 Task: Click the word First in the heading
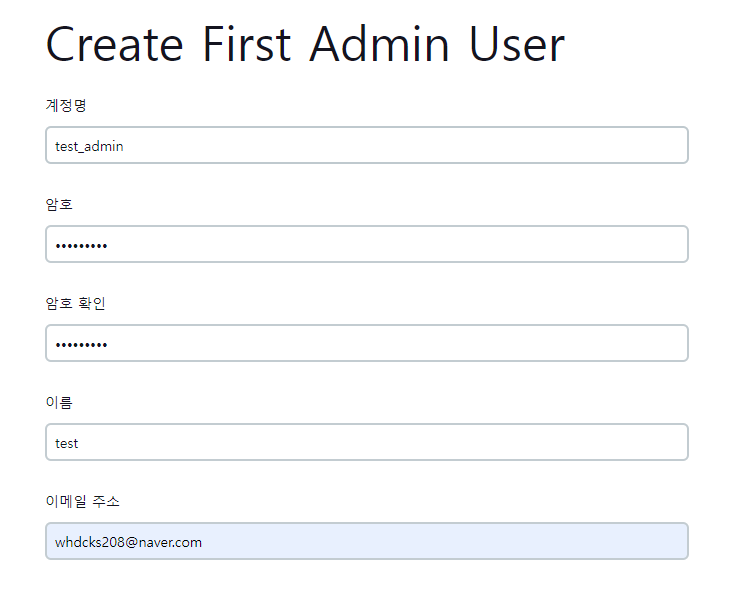247,45
